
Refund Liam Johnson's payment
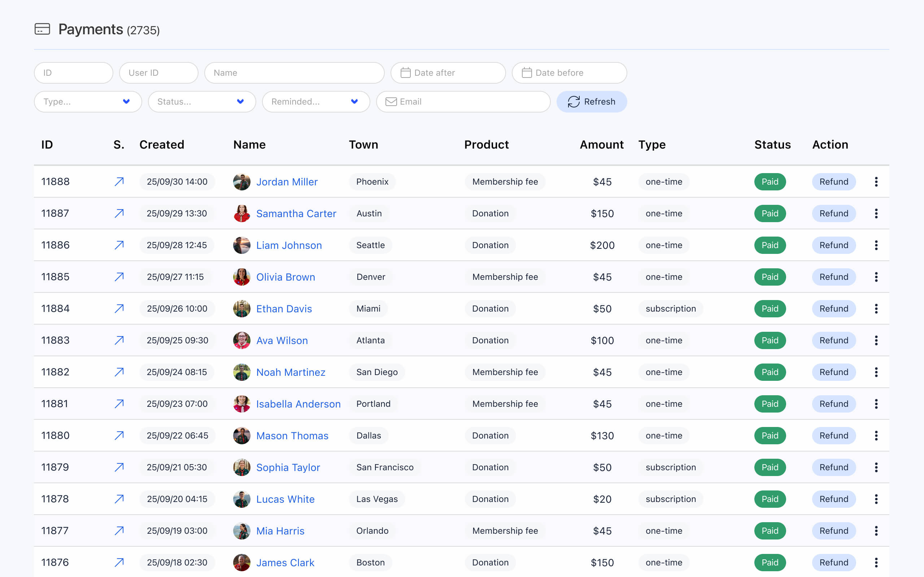point(833,245)
